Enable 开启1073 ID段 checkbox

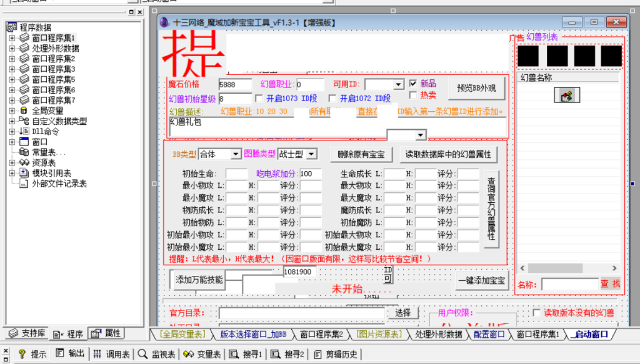coord(259,98)
